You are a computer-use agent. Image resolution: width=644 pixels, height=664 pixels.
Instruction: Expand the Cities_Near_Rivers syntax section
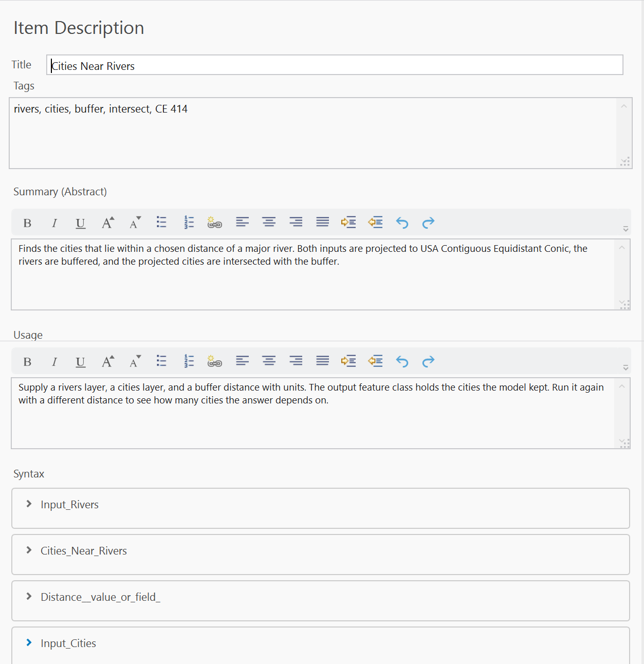tap(29, 550)
